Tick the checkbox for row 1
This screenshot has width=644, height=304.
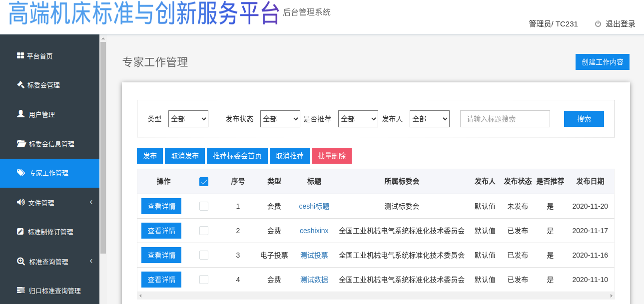pos(204,206)
